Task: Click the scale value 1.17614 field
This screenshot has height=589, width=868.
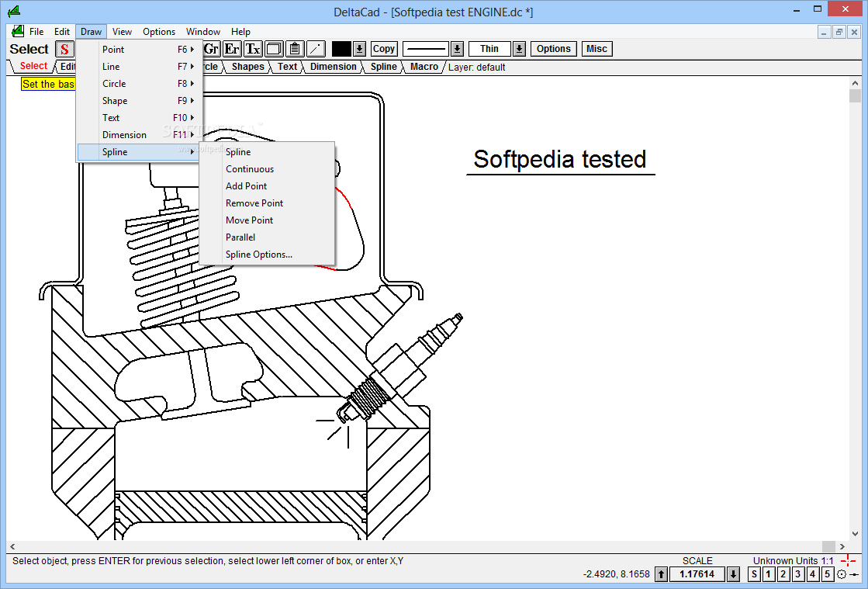Action: click(x=697, y=574)
